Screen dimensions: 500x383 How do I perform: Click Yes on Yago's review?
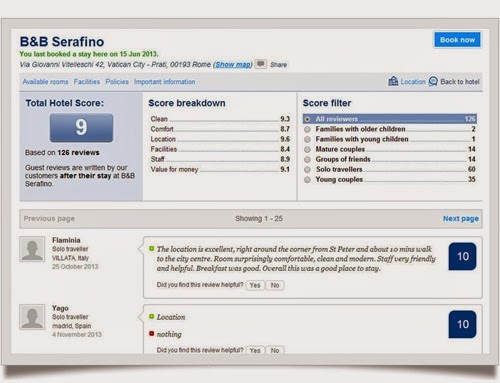[x=255, y=350]
